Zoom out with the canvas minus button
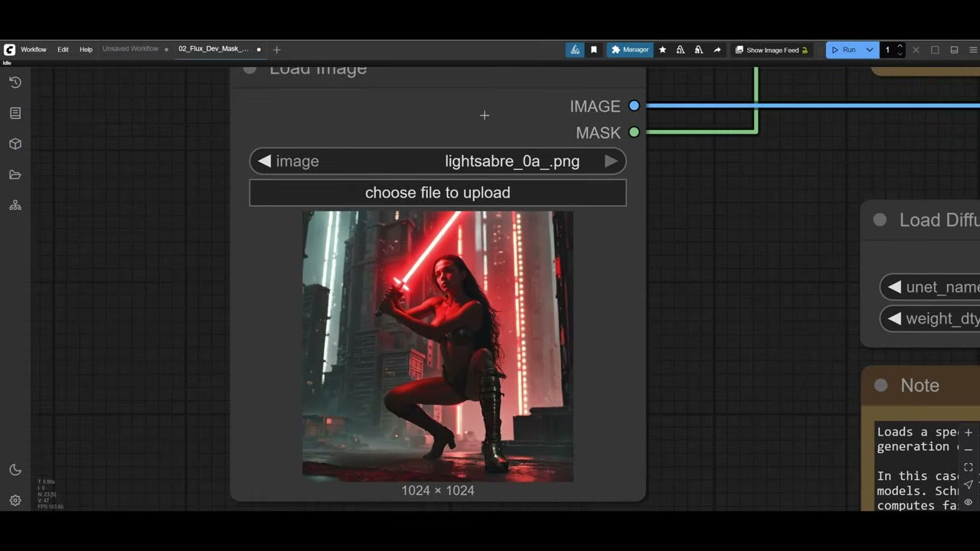 969,450
